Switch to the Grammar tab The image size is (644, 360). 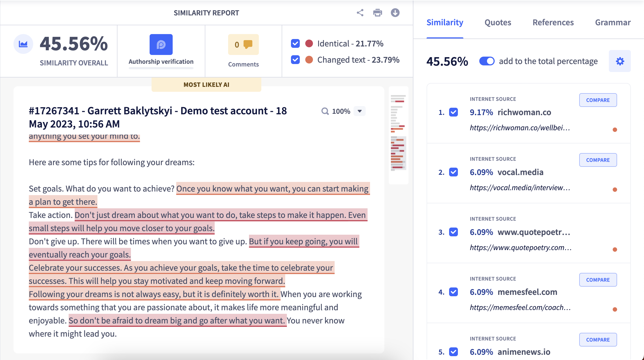click(613, 23)
